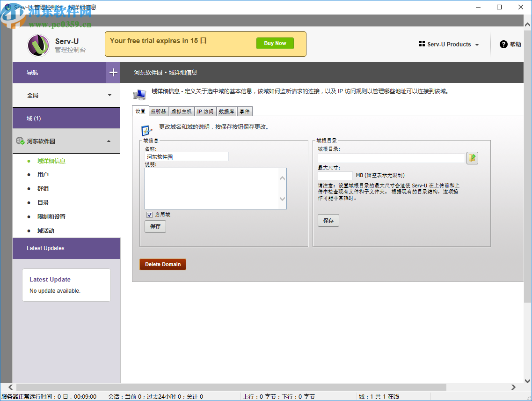Maximize the Serv-U window
The width and height of the screenshot is (532, 401).
tap(499, 7)
